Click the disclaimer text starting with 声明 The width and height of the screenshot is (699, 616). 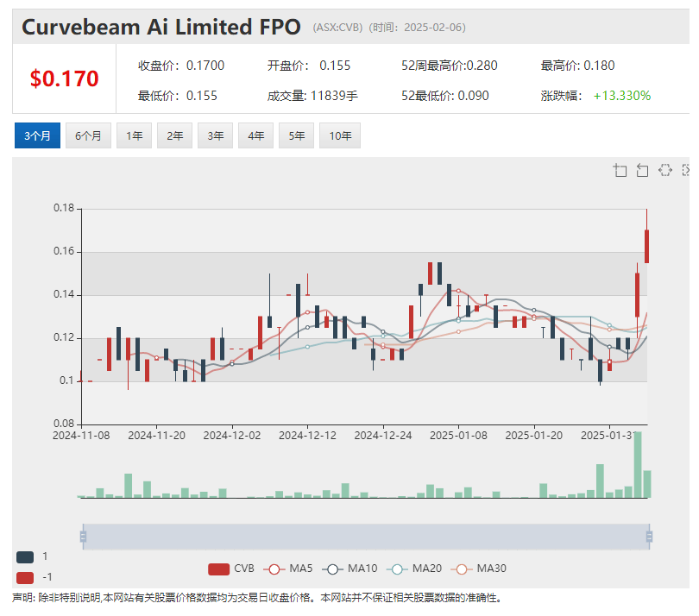pyautogui.click(x=257, y=598)
